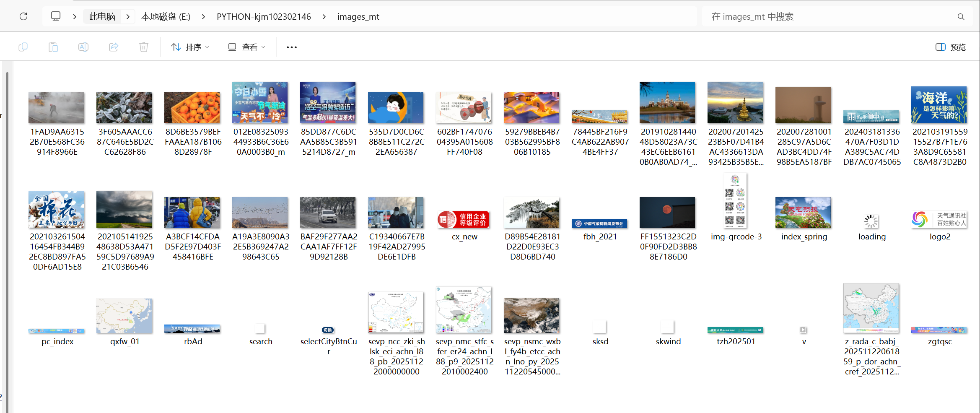Image resolution: width=980 pixels, height=413 pixels.
Task: Select map image sevp_ncc_zki_shlsk_eci_achn...
Action: click(396, 312)
